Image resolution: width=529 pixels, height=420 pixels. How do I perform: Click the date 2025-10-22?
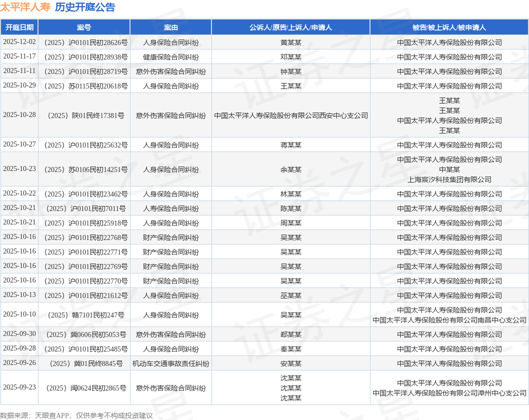(19, 193)
